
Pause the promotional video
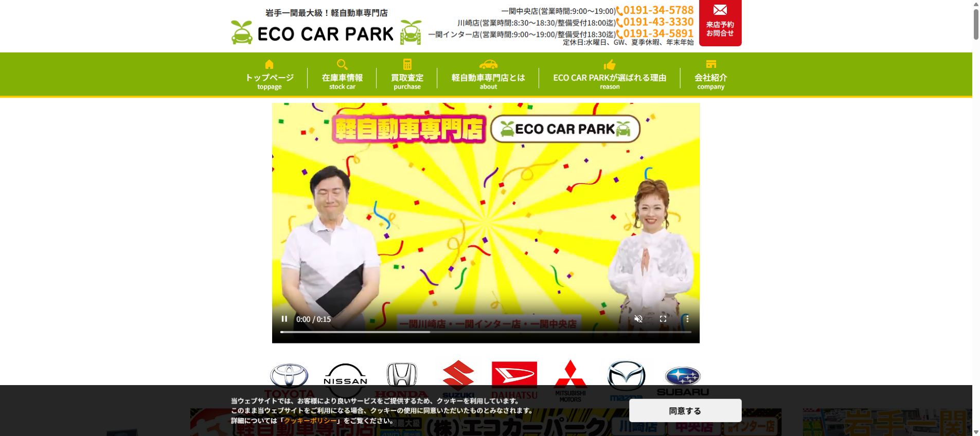click(x=284, y=319)
